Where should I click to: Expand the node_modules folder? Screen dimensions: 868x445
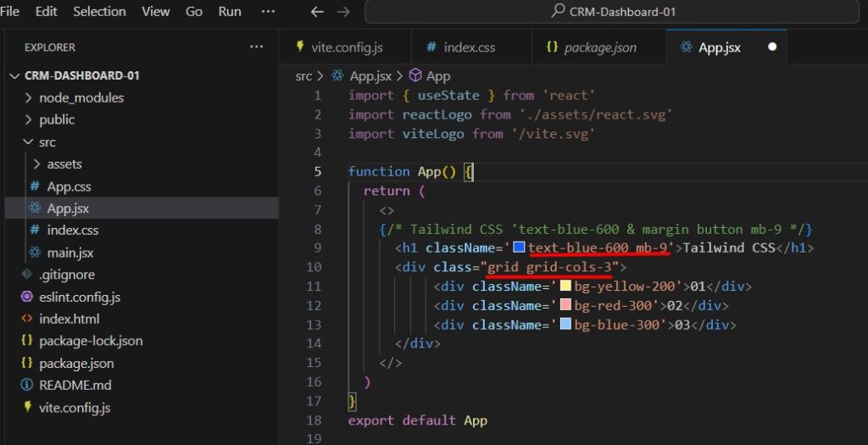pyautogui.click(x=81, y=97)
